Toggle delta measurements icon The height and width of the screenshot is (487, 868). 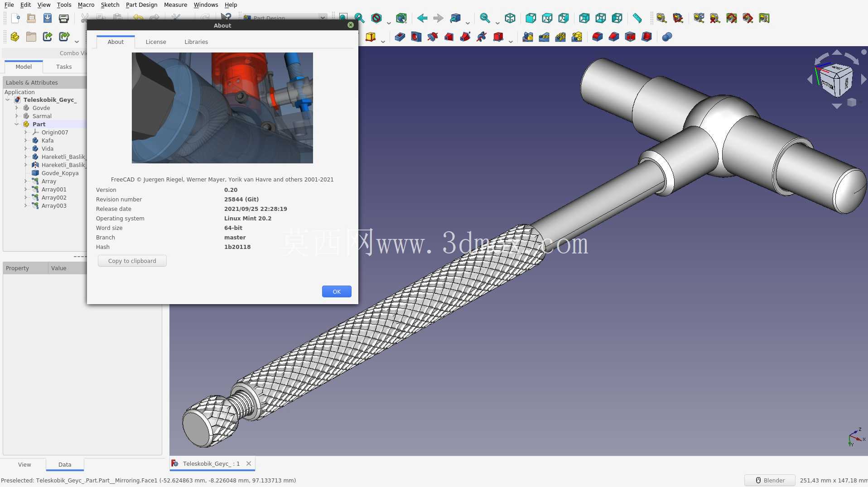point(764,18)
